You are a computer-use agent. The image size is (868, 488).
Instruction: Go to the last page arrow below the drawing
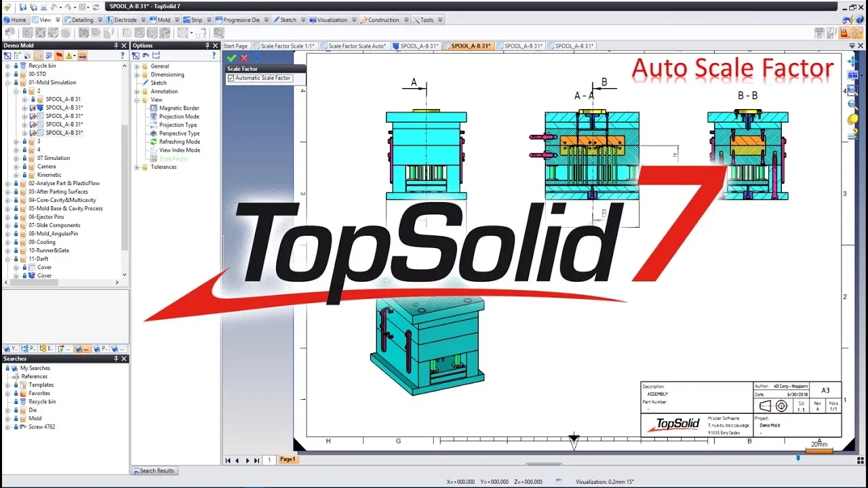[256, 460]
